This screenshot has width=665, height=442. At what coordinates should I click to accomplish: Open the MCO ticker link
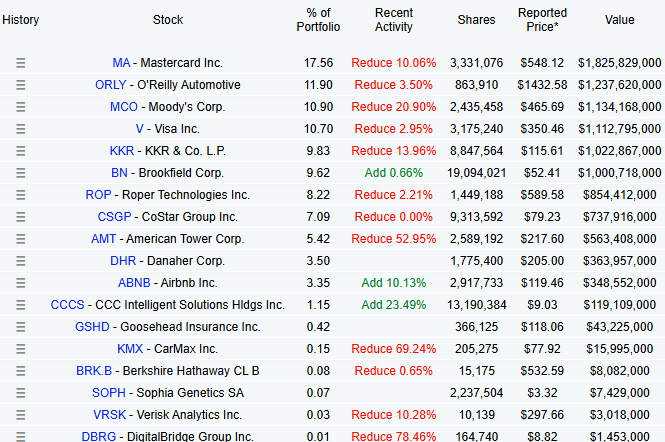[x=124, y=107]
